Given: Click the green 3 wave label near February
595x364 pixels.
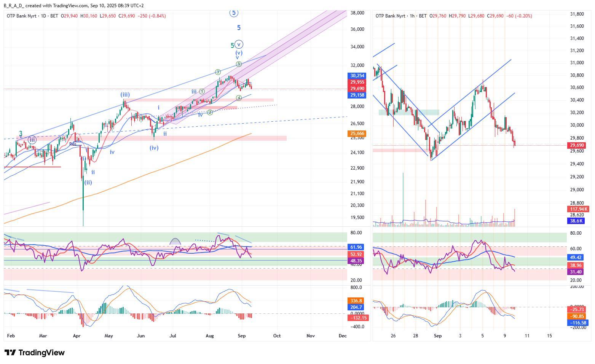Looking at the screenshot, I should 21,133.
